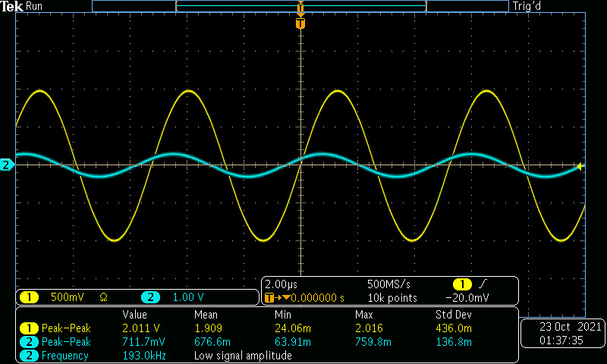Click the 759.8m maximum value
Image resolution: width=607 pixels, height=364 pixels.
coord(373,342)
